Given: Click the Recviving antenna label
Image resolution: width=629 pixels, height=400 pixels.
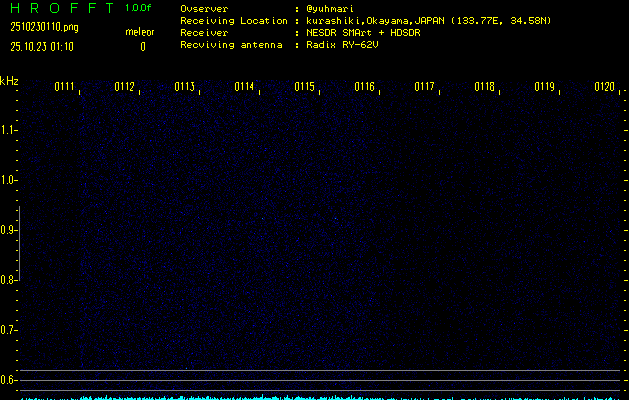Looking at the screenshot, I should 231,45.
